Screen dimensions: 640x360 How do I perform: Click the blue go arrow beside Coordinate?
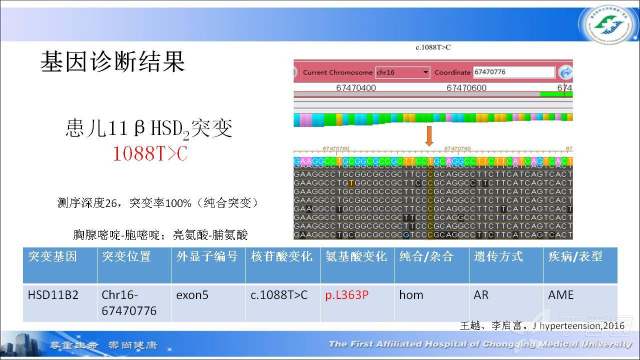[x=565, y=73]
